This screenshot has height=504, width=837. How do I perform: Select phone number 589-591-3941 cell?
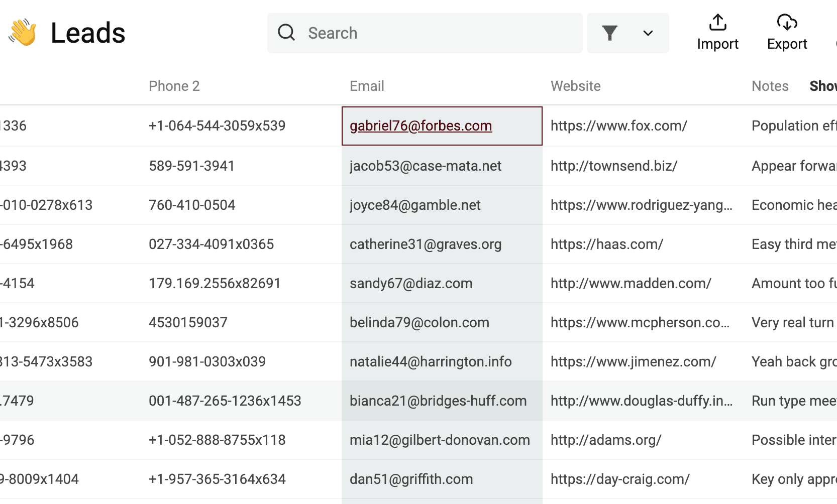(x=191, y=166)
